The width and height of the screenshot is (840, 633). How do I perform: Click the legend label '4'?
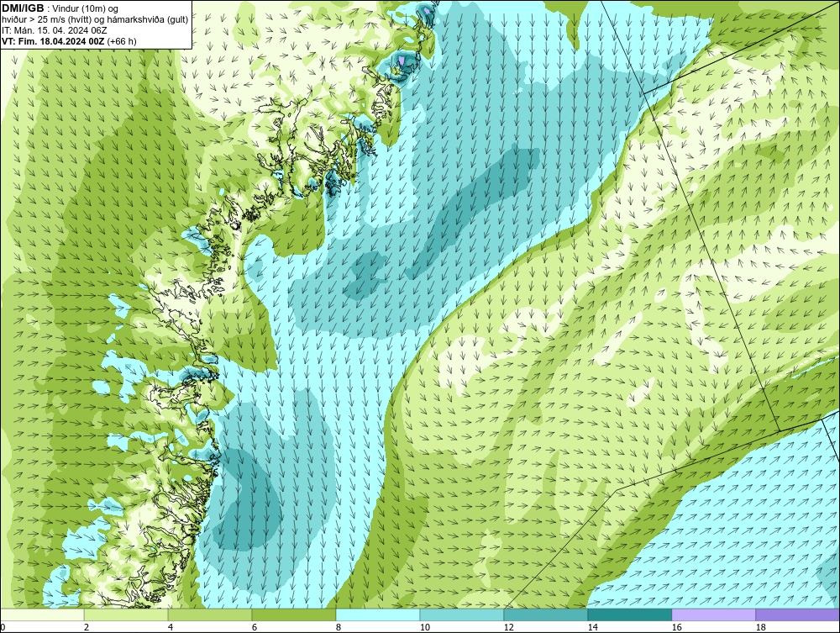pos(171,627)
